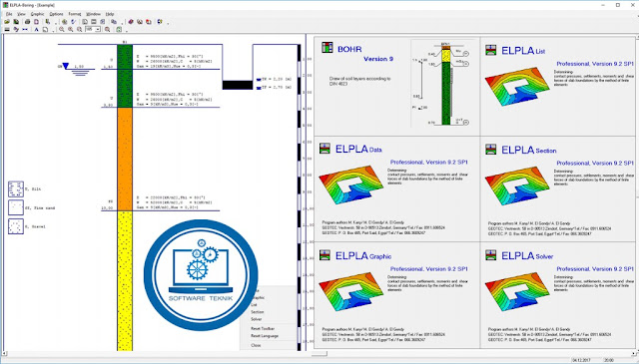Click the icon next to ELPLA Section

pos(491,149)
